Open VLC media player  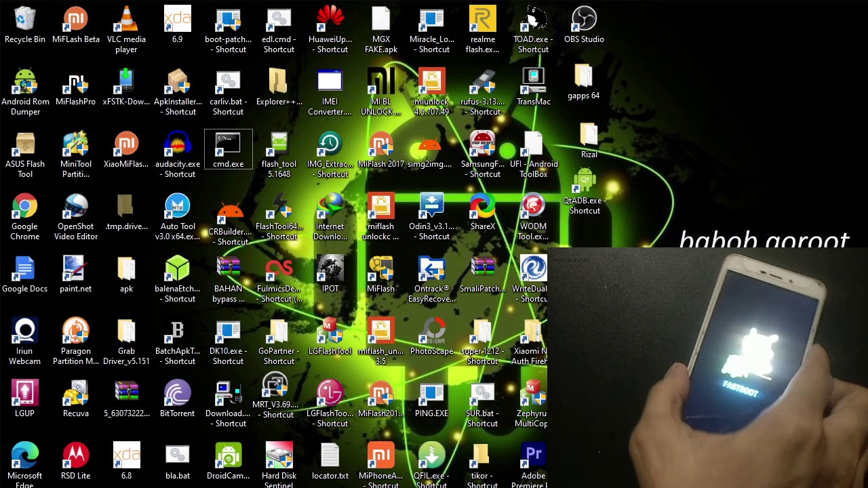[126, 20]
